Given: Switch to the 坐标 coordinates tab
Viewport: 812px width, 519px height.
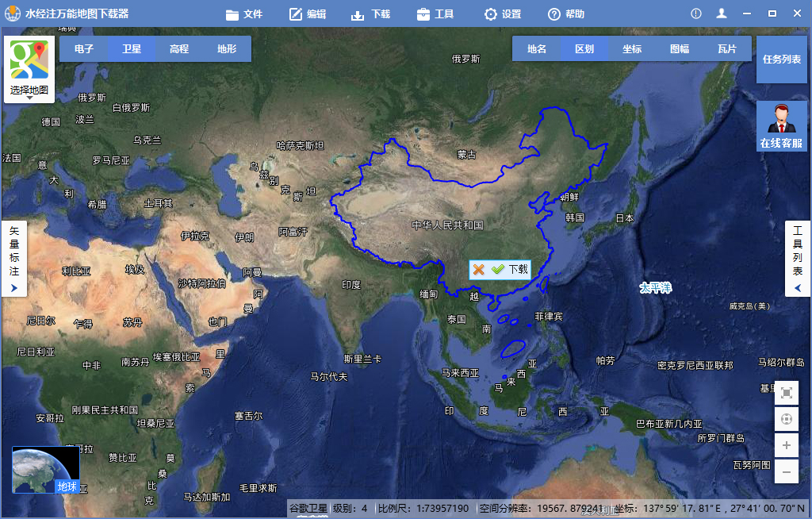Looking at the screenshot, I should (631, 48).
